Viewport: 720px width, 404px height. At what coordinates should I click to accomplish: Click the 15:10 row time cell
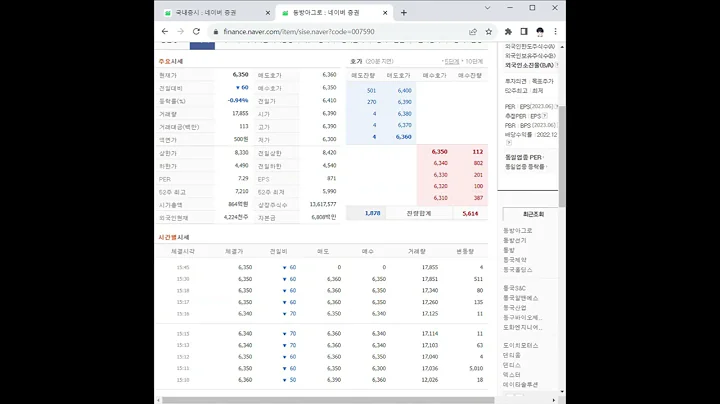click(183, 380)
